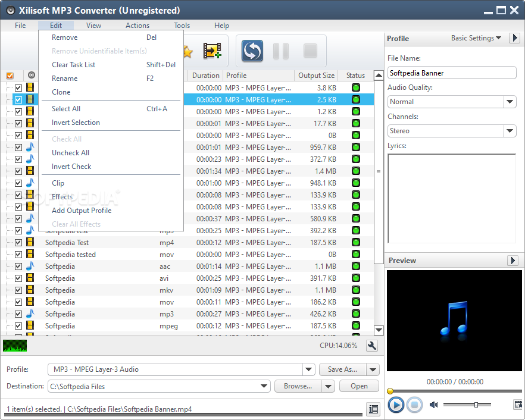Open the View menu

point(93,26)
